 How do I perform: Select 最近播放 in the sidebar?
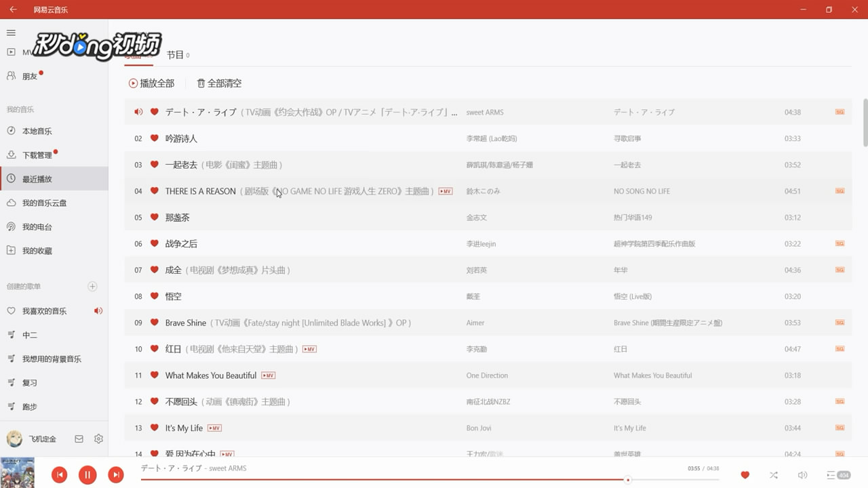pos(54,179)
